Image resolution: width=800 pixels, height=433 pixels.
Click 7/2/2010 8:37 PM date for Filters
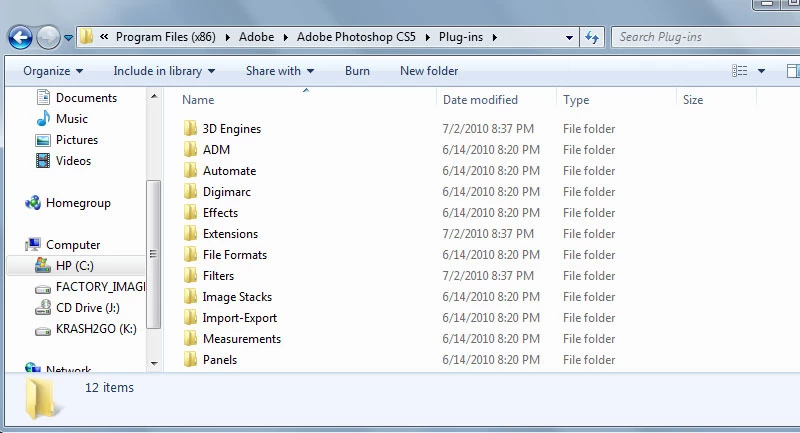point(488,276)
